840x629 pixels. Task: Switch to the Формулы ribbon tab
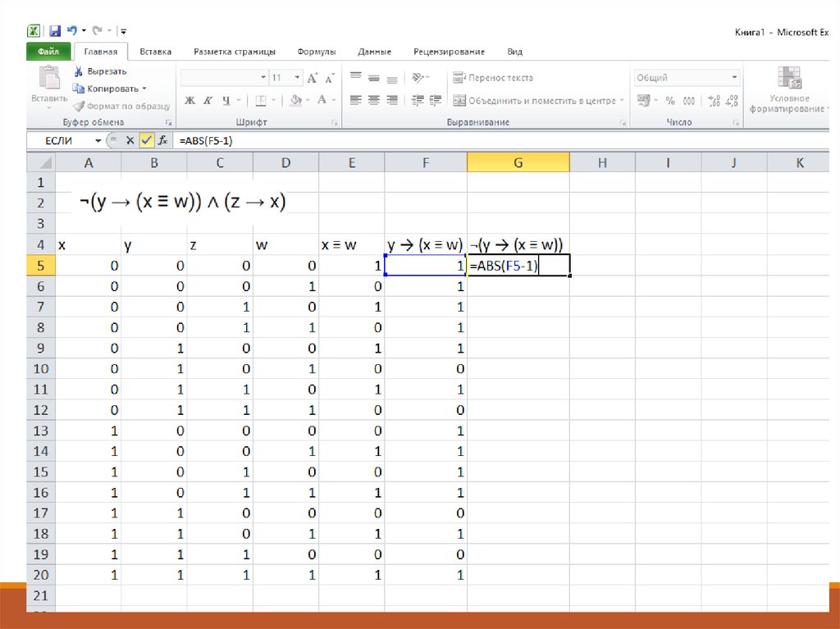tap(317, 52)
